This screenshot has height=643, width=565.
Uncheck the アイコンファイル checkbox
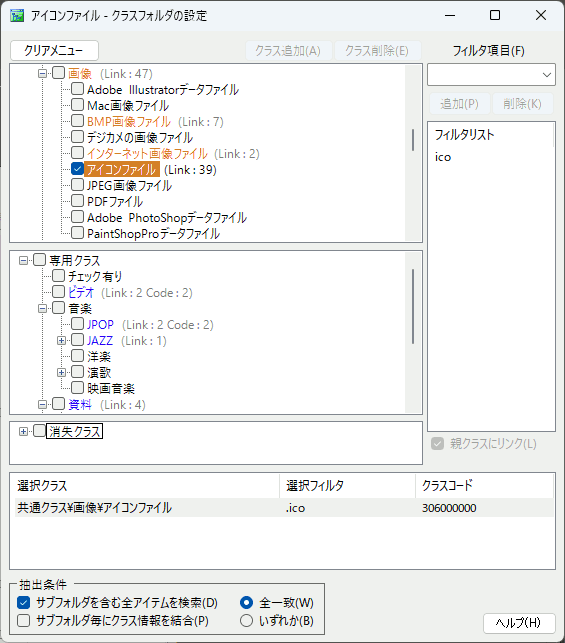click(x=77, y=169)
